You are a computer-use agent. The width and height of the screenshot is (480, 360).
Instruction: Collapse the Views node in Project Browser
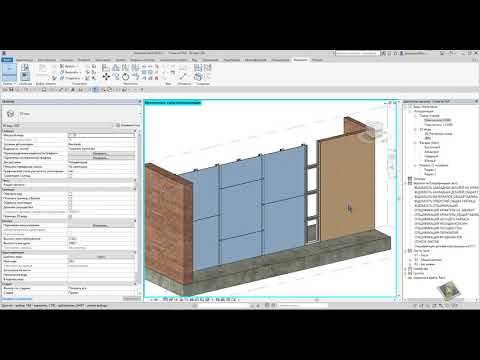click(404, 107)
